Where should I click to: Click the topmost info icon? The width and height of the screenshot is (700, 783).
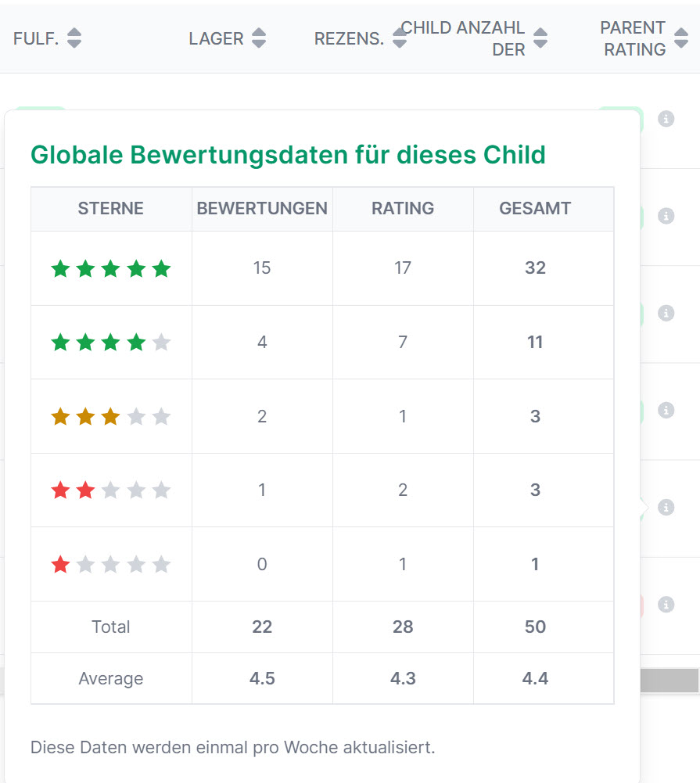666,119
